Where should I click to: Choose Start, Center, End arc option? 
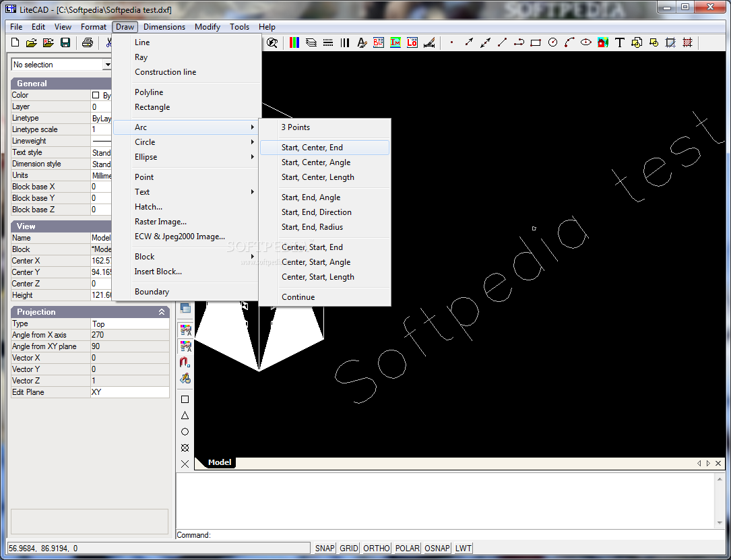click(325, 148)
